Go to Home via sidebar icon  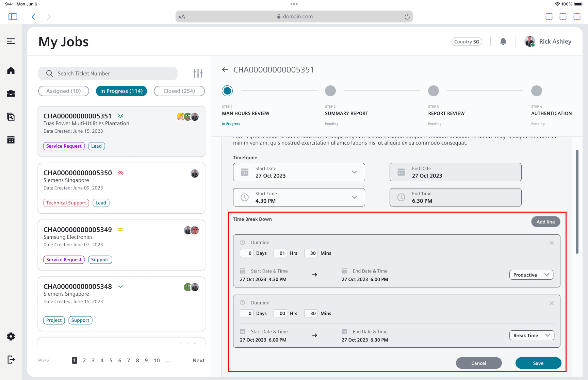point(11,70)
